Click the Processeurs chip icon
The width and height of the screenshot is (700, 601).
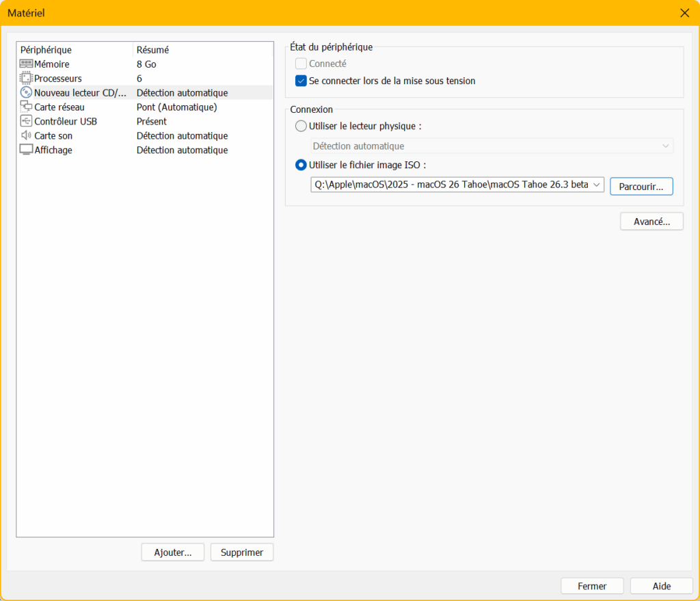pos(27,79)
